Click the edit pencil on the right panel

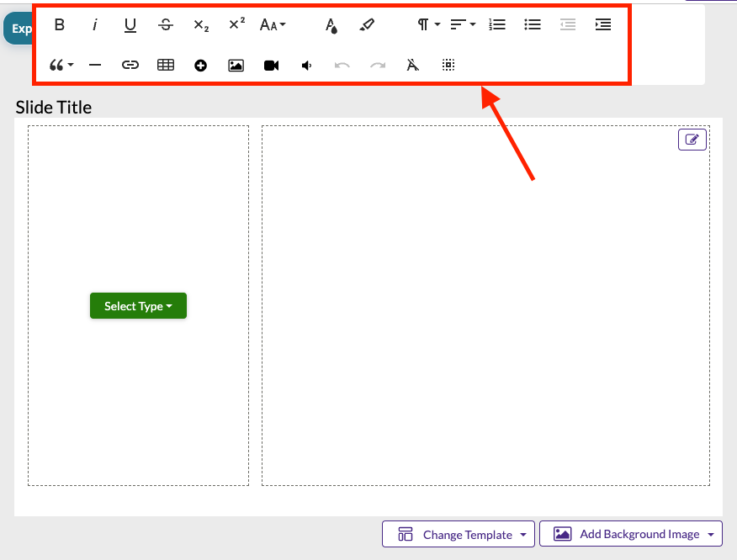click(692, 139)
